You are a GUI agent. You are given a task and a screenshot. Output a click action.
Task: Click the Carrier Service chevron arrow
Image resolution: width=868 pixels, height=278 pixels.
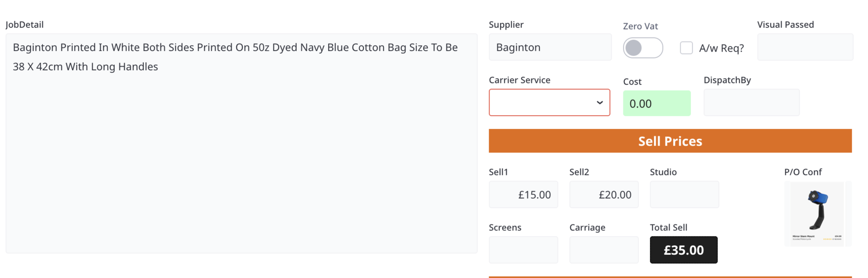pos(600,103)
